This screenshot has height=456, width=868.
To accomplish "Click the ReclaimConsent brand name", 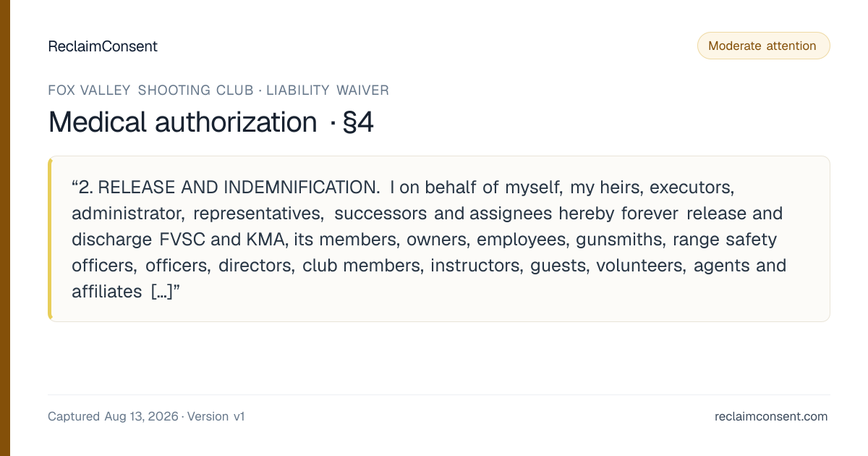I will pos(103,46).
